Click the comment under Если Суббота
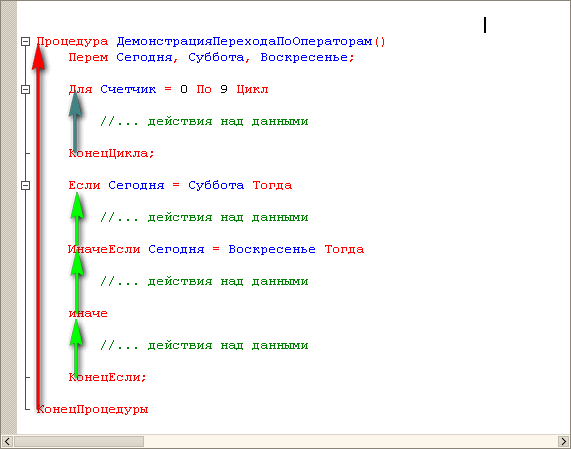The image size is (571, 449). click(x=204, y=218)
